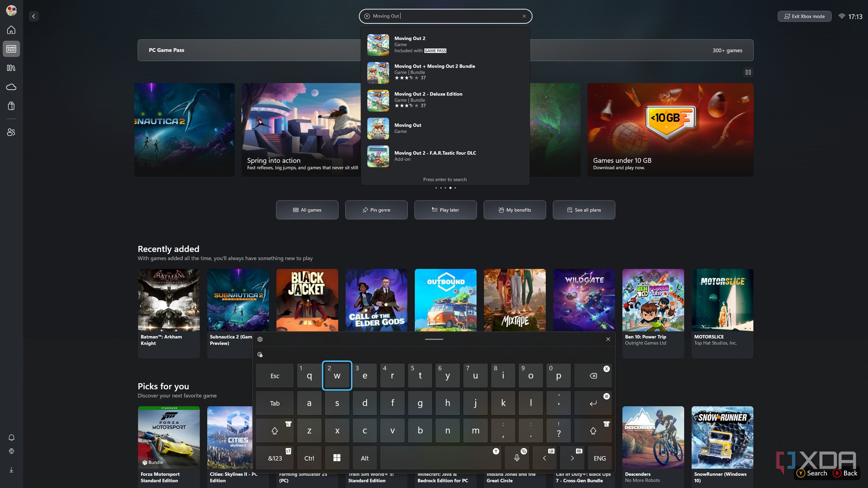868x488 pixels.
Task: Click the My benefits button
Action: (515, 210)
